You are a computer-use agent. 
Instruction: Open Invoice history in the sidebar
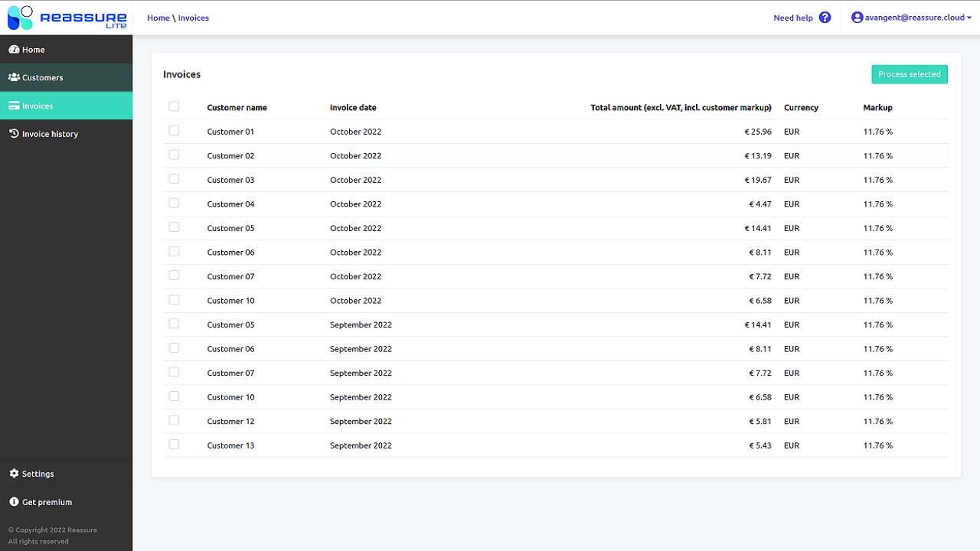coord(66,134)
